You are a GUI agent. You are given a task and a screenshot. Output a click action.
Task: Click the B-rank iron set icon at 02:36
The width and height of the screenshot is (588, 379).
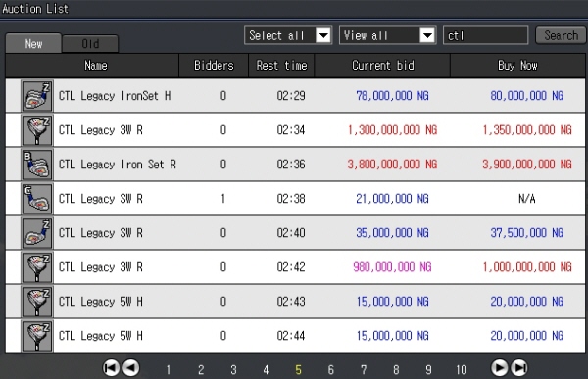[37, 165]
